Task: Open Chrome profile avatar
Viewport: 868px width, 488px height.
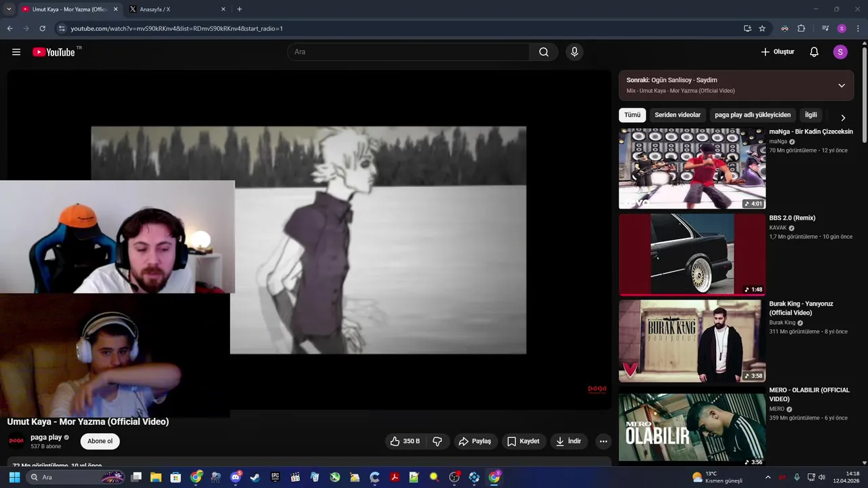Action: click(842, 28)
